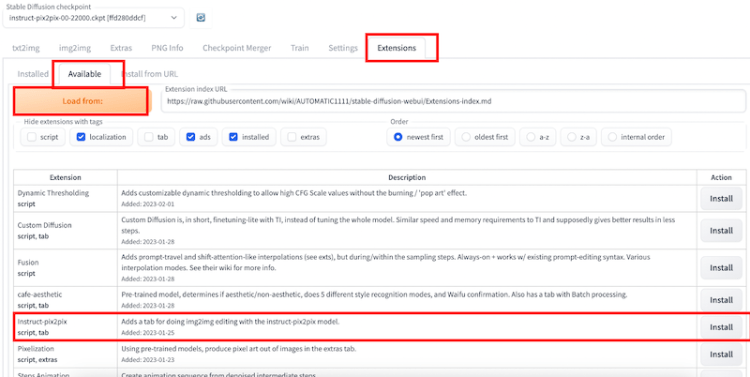The height and width of the screenshot is (377, 750).
Task: Switch to the txt2img tab
Action: [26, 48]
